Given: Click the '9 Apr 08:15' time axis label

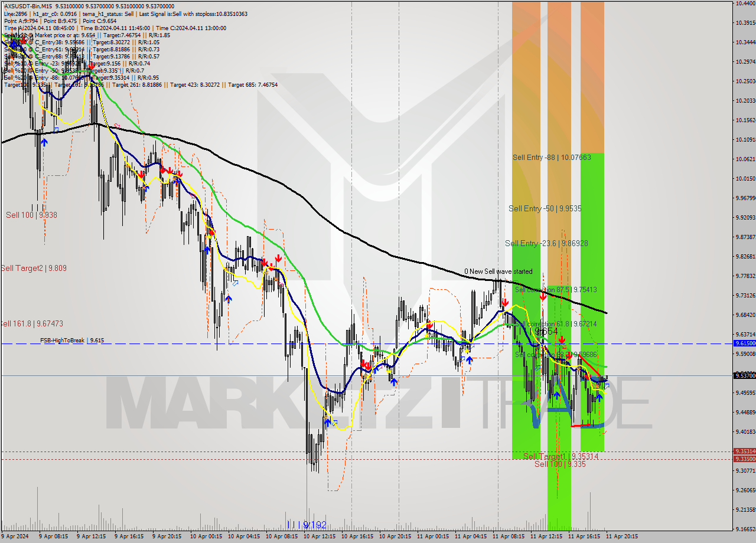Looking at the screenshot, I should pos(53,537).
